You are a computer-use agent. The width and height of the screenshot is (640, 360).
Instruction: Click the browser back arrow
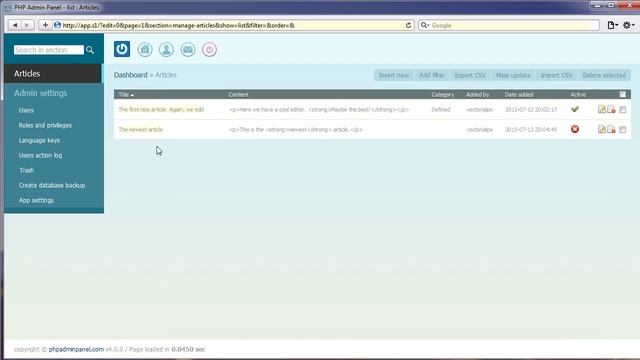(15, 25)
